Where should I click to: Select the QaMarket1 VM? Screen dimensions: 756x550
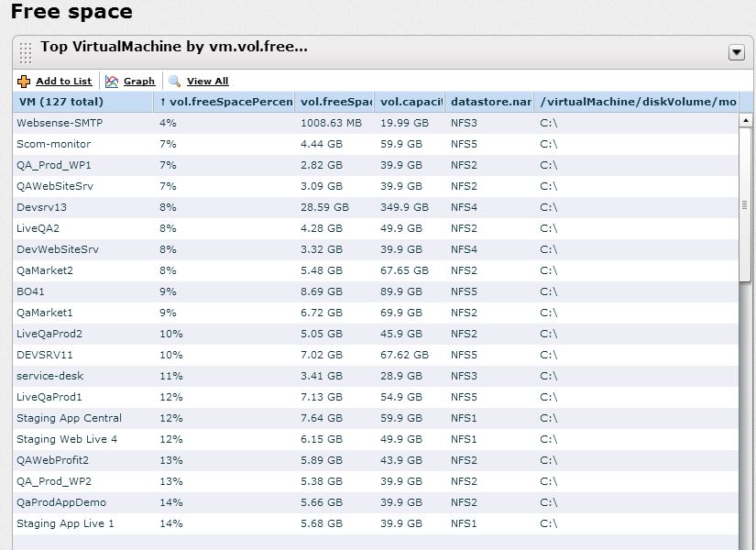[x=44, y=313]
